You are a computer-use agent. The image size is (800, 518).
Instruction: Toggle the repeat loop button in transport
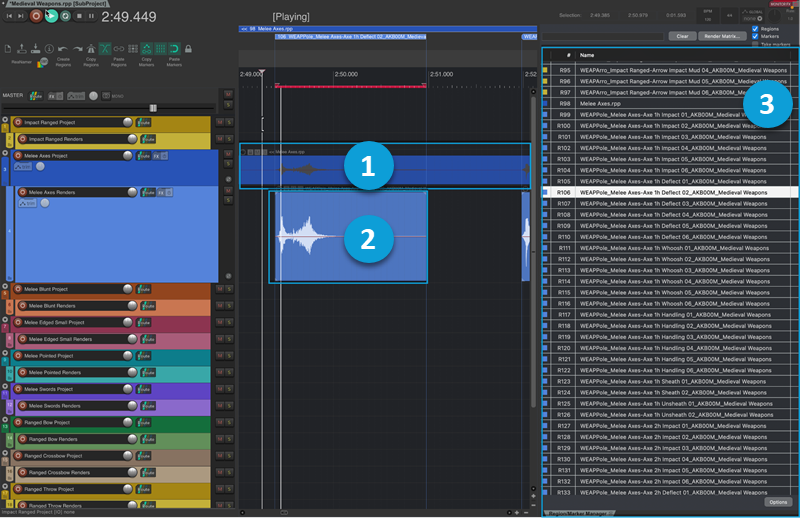pyautogui.click(x=64, y=16)
